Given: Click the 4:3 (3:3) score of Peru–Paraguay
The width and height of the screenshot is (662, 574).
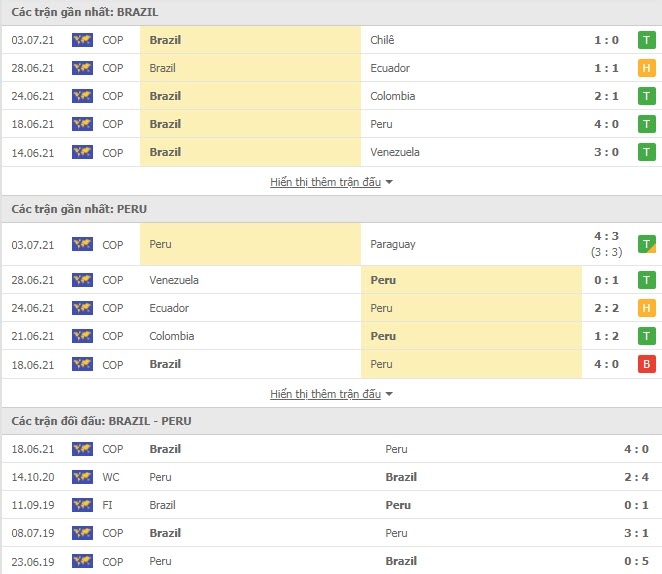Looking at the screenshot, I should [x=607, y=244].
